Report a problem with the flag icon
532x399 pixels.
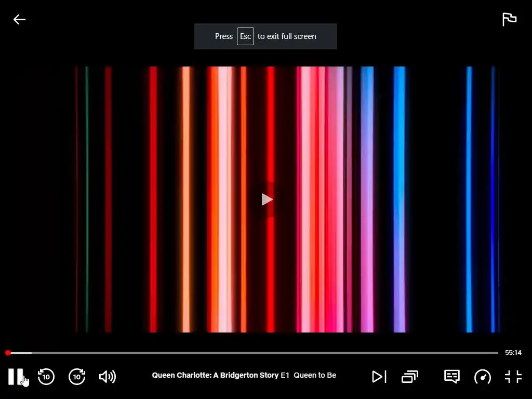pyautogui.click(x=509, y=19)
